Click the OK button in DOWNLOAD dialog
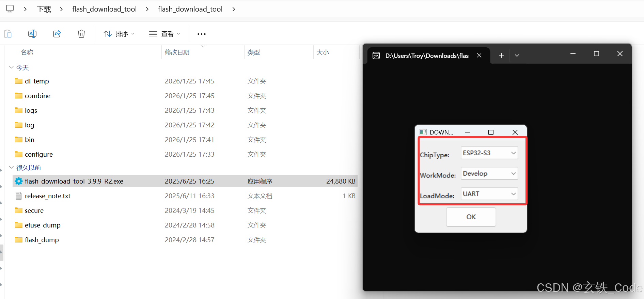644x299 pixels. pos(471,217)
